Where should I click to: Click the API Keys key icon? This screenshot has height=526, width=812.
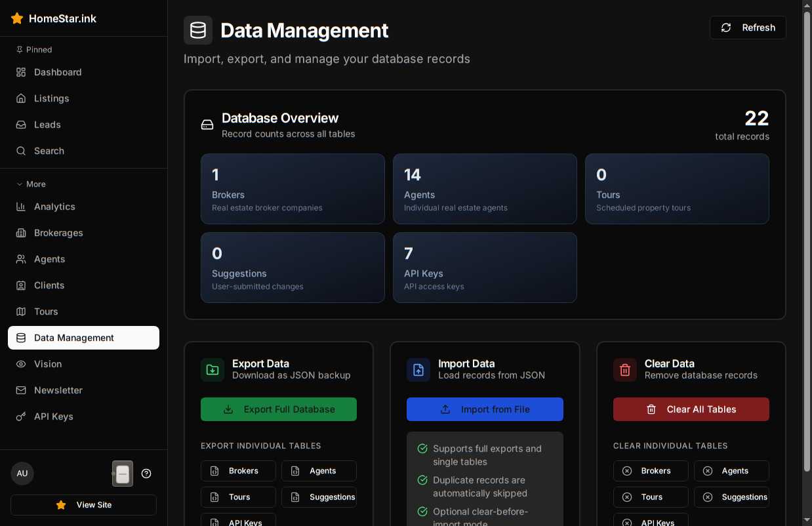click(20, 416)
